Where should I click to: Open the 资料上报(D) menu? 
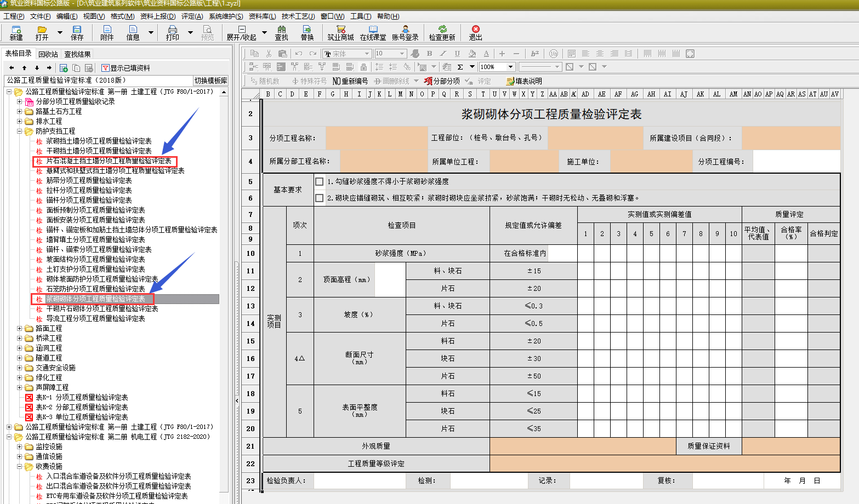(x=158, y=16)
